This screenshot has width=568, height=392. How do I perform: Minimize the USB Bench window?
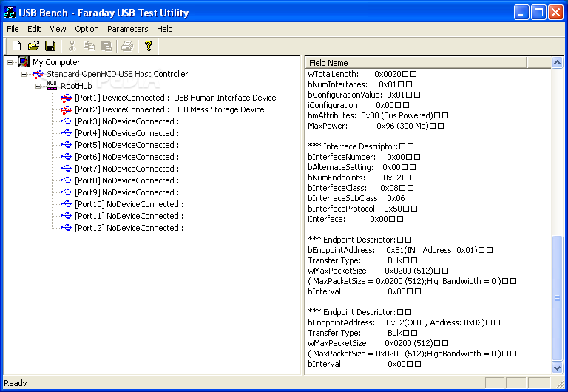click(x=521, y=13)
